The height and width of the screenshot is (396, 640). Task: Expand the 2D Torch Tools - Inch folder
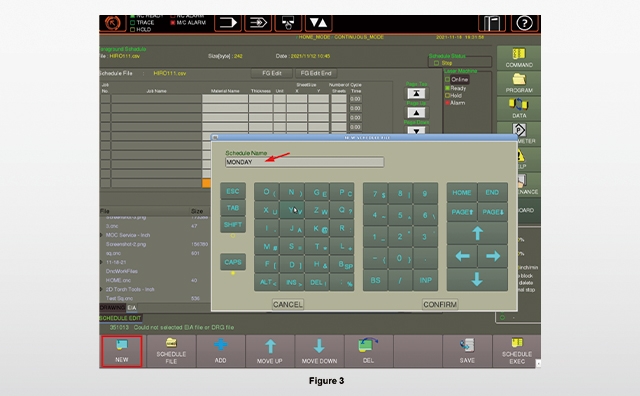(x=102, y=289)
